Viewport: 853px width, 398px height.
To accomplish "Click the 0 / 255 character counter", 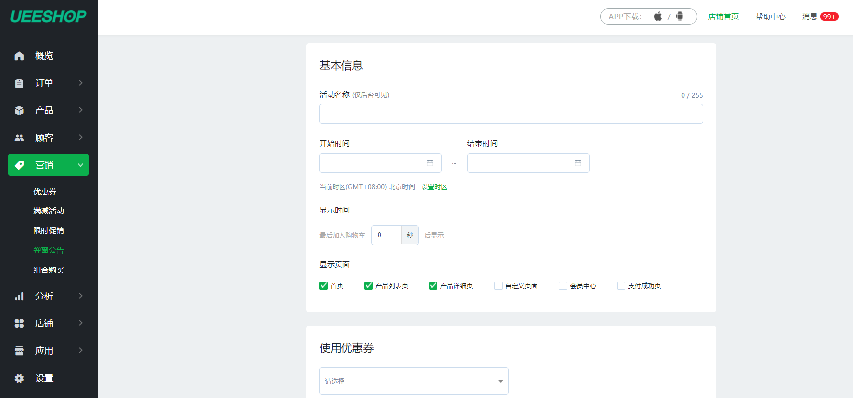I will [x=692, y=95].
